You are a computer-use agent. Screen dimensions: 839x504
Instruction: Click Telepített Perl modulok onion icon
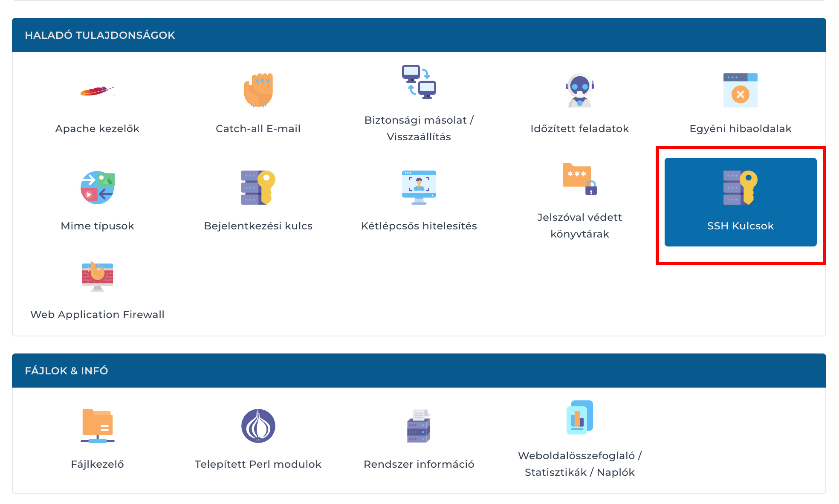(x=258, y=426)
